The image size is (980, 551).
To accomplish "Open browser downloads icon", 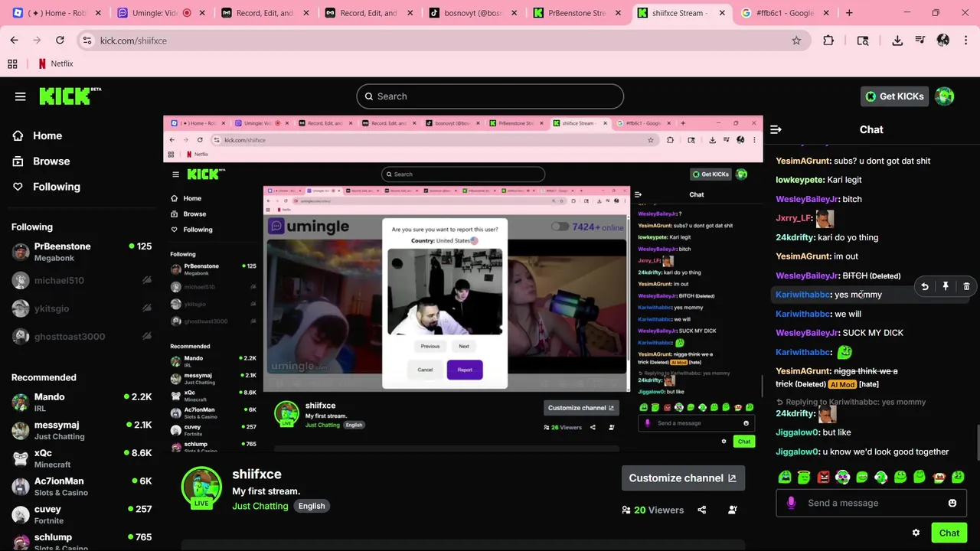I will point(897,41).
